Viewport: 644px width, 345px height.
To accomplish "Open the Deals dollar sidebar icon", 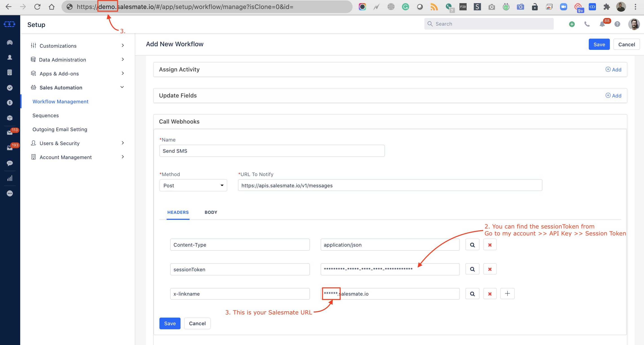I will click(10, 103).
